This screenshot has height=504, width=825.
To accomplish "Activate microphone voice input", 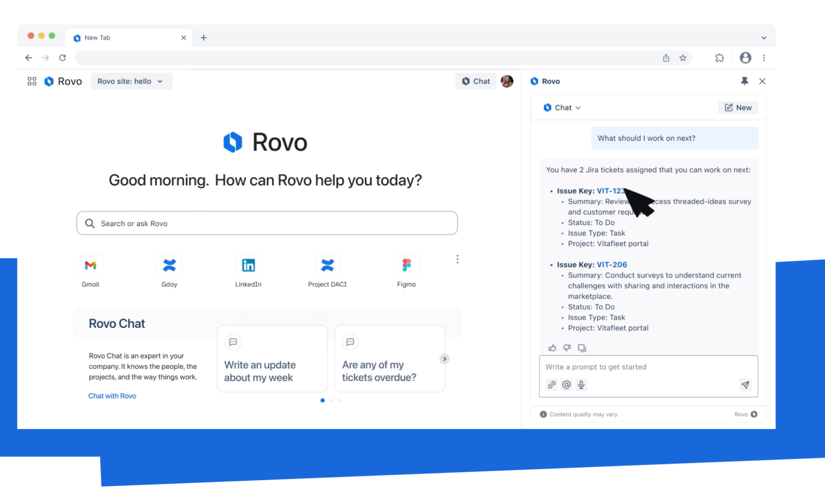I will [581, 385].
